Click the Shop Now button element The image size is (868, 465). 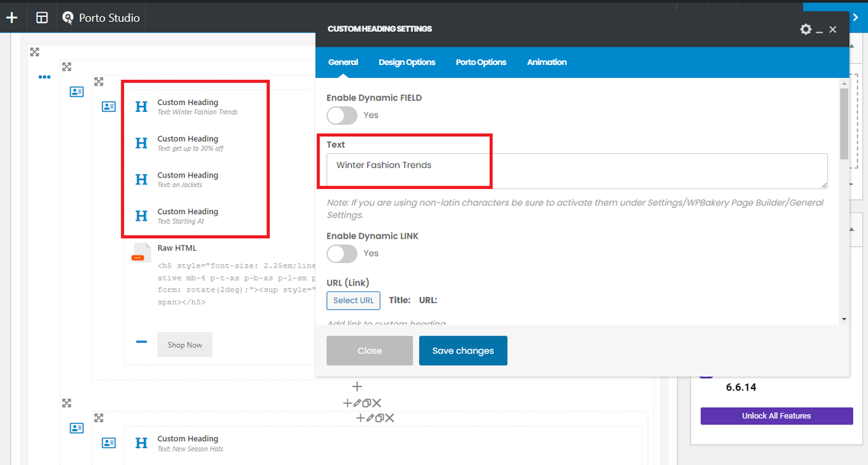tap(185, 344)
